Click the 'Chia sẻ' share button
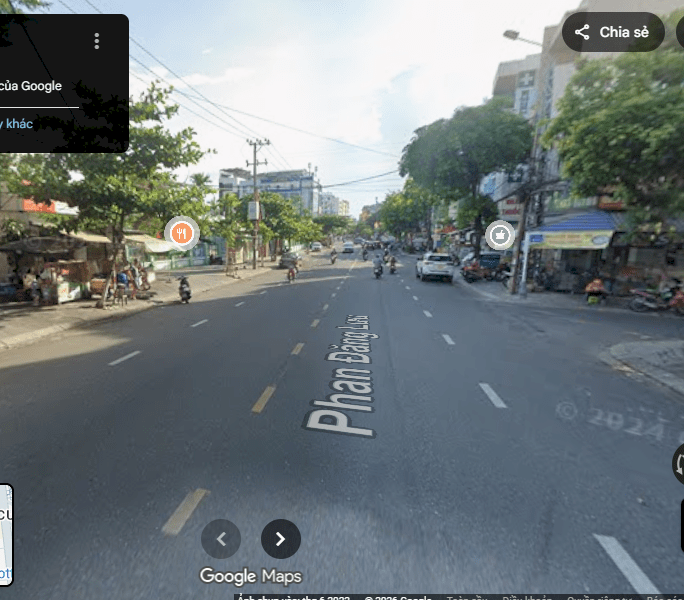The height and width of the screenshot is (600, 684). (x=612, y=32)
